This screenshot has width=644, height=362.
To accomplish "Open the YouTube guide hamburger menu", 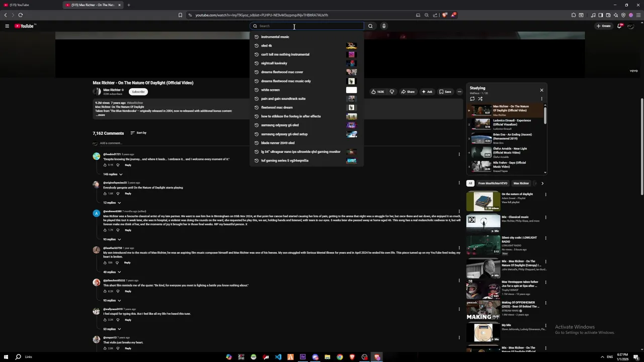I will (7, 26).
